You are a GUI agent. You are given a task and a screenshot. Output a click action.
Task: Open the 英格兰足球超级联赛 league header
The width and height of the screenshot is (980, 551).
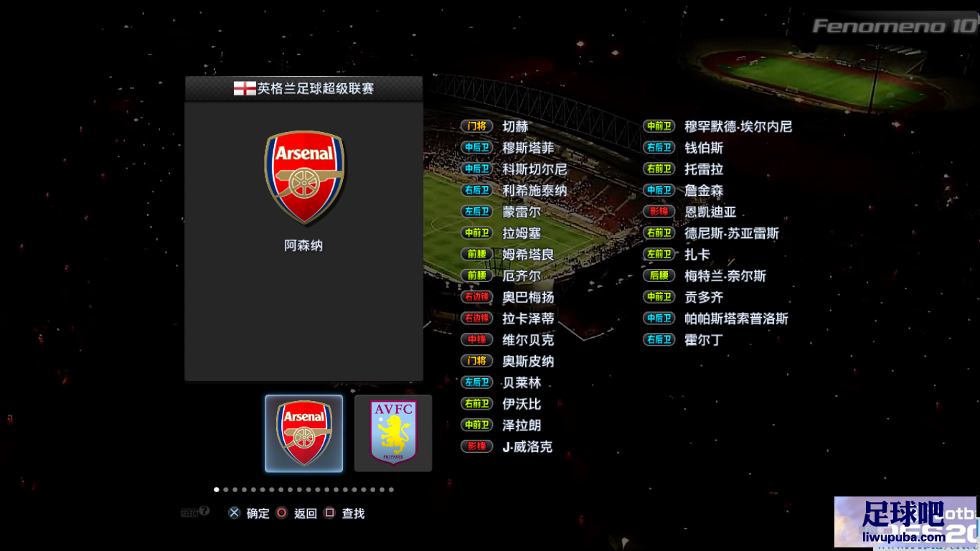pyautogui.click(x=304, y=89)
